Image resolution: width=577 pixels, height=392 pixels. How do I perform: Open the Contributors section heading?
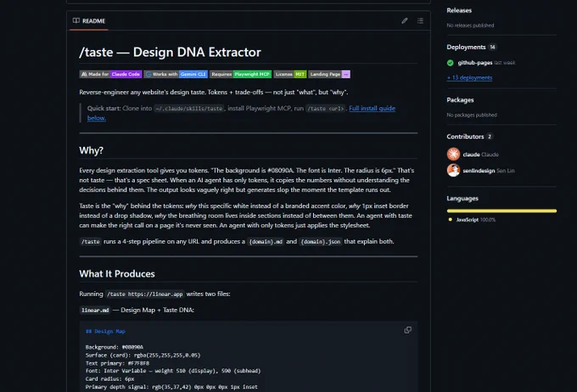pos(465,137)
